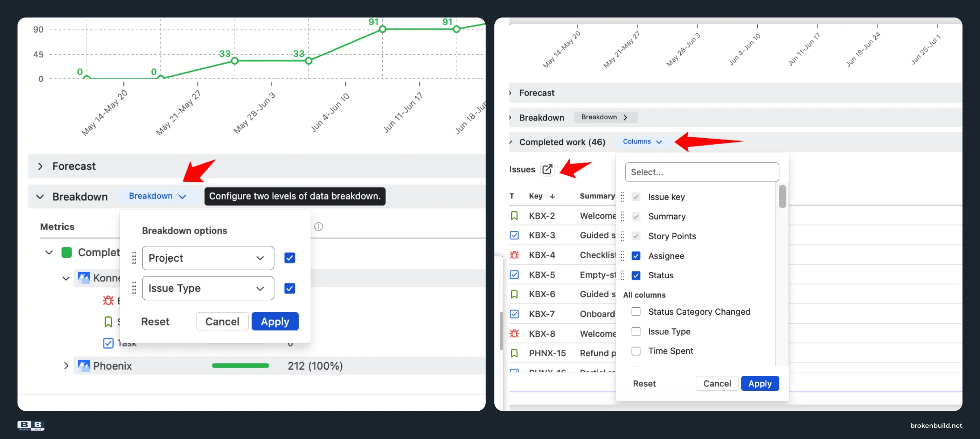
Task: Grab the drag handle for Summary column
Action: [x=623, y=216]
